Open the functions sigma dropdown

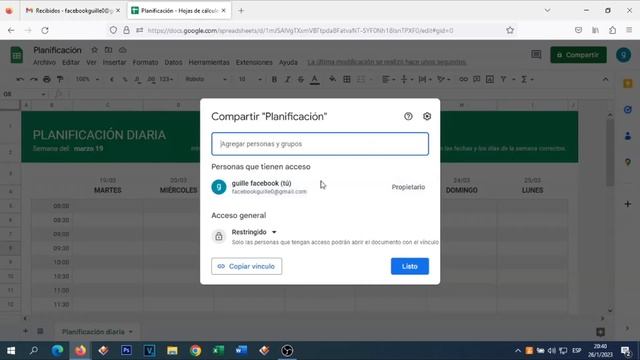coord(527,79)
